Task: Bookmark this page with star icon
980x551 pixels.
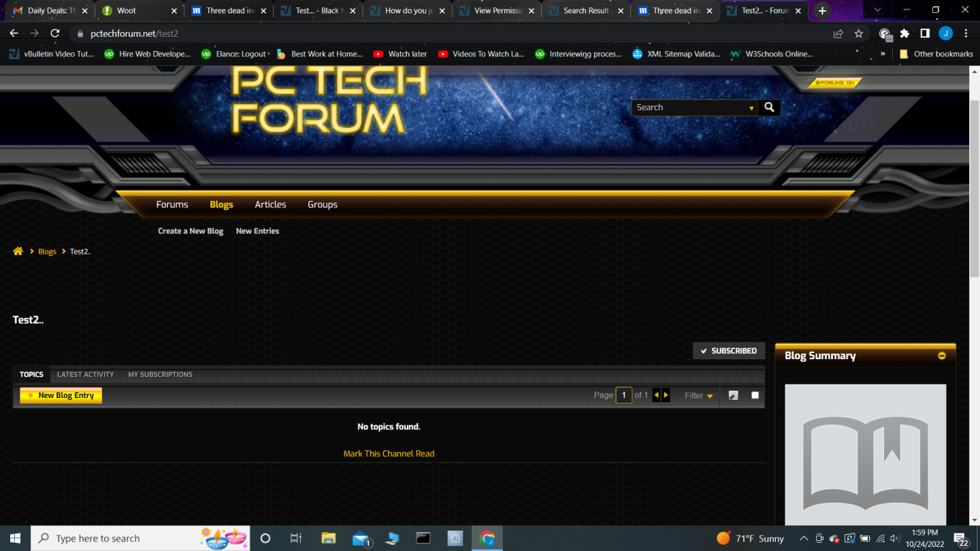Action: [859, 33]
